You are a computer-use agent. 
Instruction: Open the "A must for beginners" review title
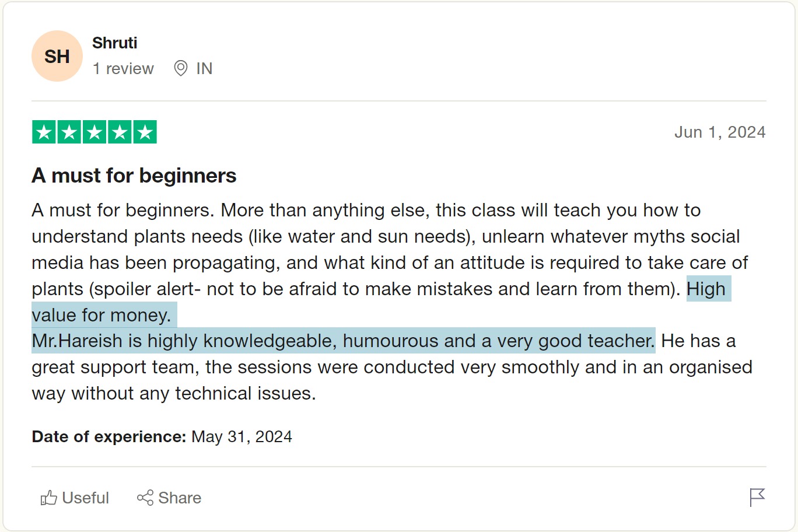pyautogui.click(x=134, y=176)
